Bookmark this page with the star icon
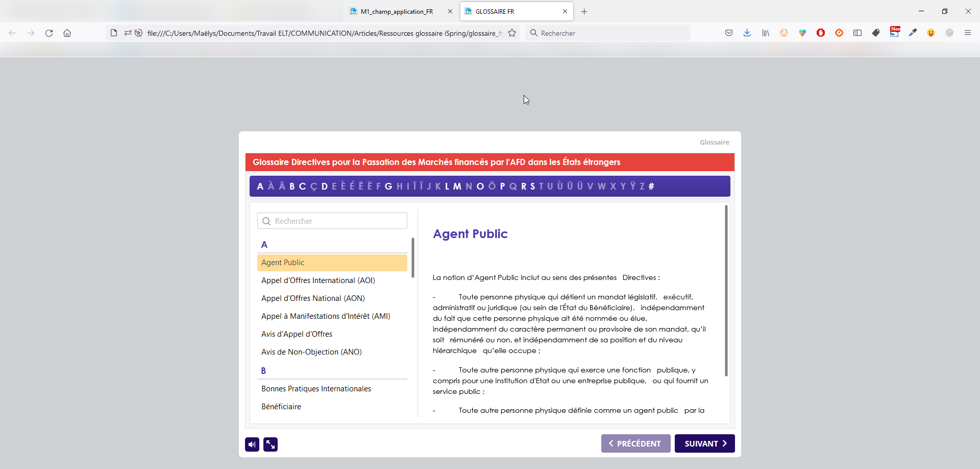980x469 pixels. [x=512, y=33]
